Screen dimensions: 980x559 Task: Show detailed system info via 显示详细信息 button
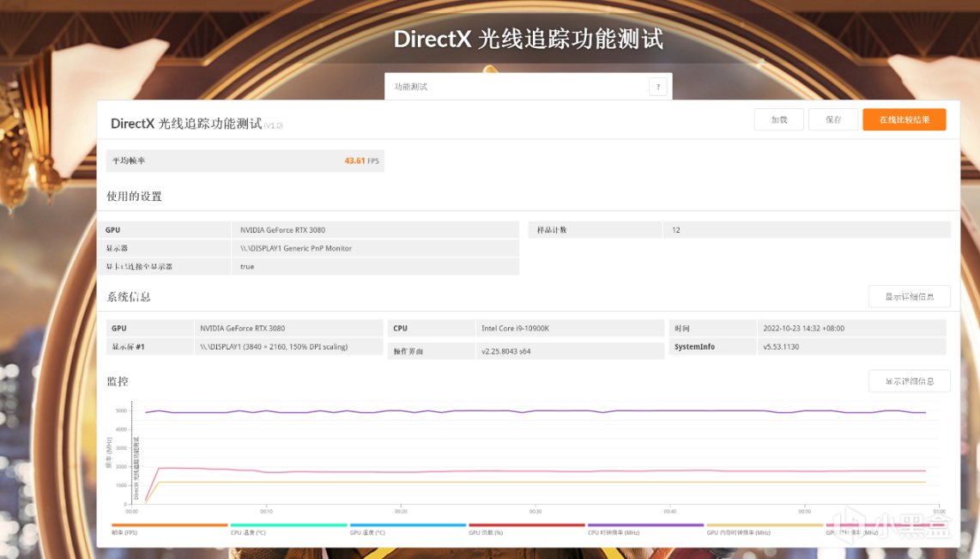click(910, 296)
